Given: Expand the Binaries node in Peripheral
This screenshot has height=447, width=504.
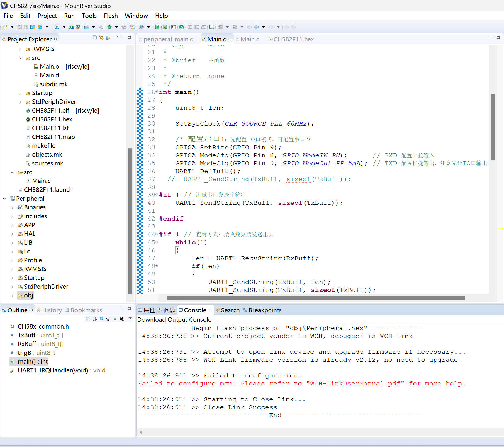Looking at the screenshot, I should point(12,208).
